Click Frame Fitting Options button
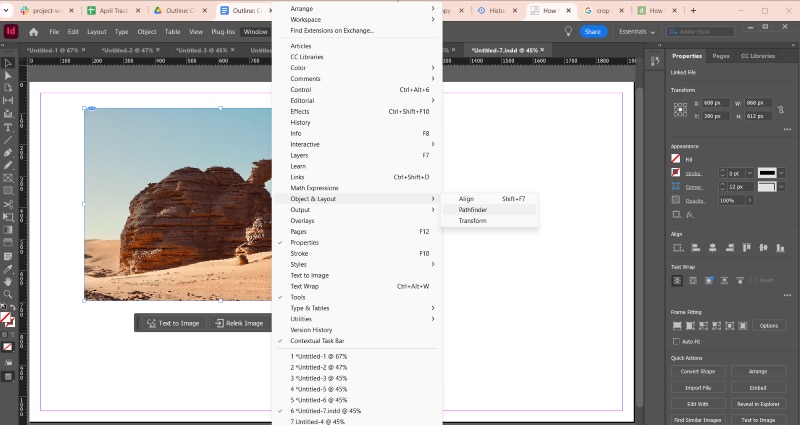Viewport: 800px width, 425px height. pos(768,326)
